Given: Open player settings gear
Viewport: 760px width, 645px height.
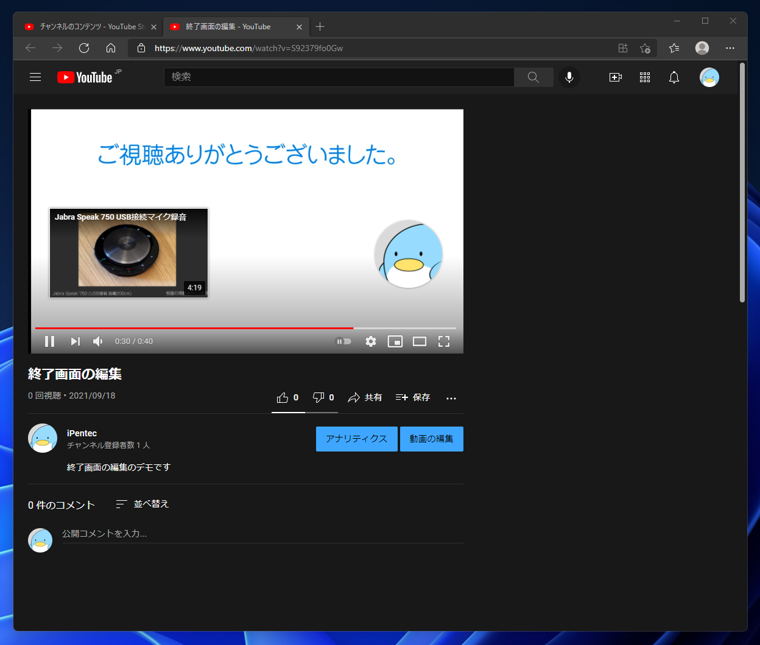Looking at the screenshot, I should click(371, 341).
